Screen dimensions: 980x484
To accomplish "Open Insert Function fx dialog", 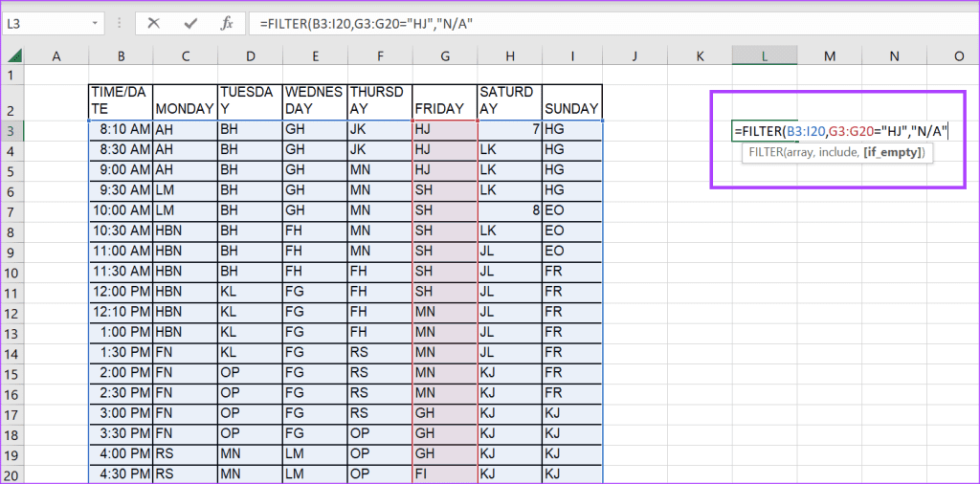I will click(227, 22).
